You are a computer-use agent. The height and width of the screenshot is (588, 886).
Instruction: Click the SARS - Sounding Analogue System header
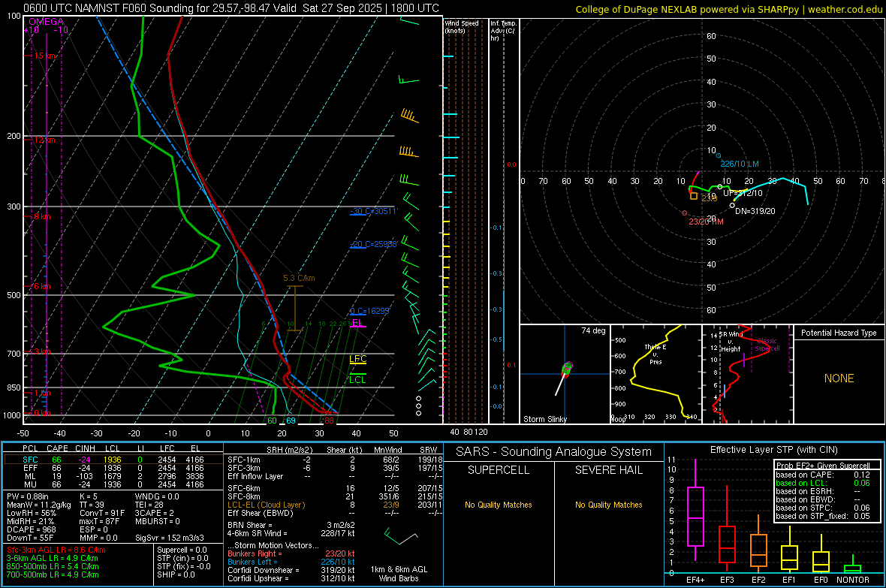click(x=554, y=452)
